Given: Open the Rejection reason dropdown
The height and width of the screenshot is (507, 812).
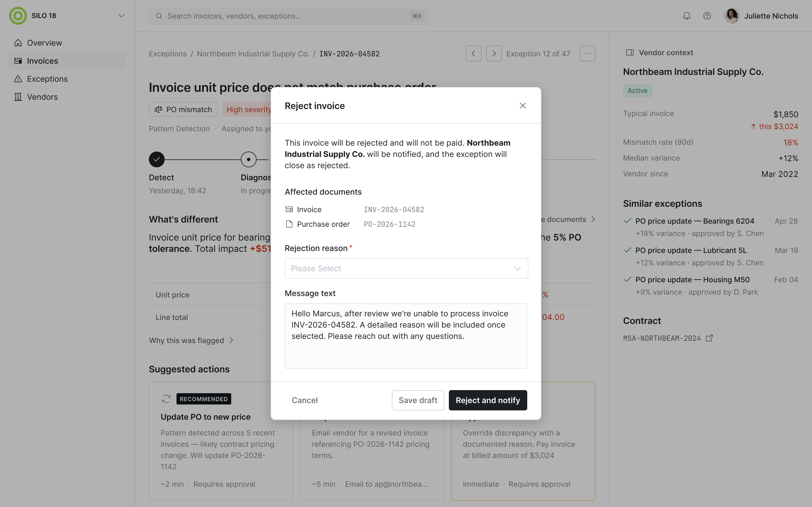Looking at the screenshot, I should pos(406,268).
